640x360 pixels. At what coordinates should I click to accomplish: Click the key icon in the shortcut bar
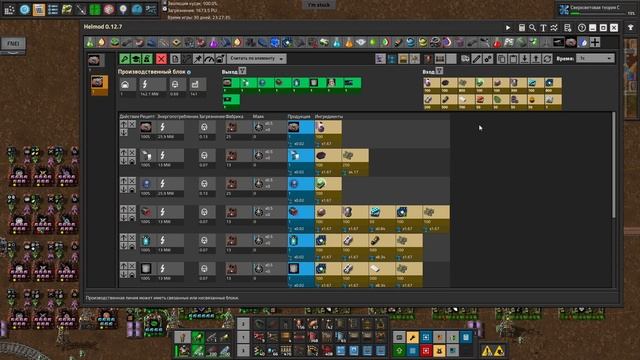[412, 337]
